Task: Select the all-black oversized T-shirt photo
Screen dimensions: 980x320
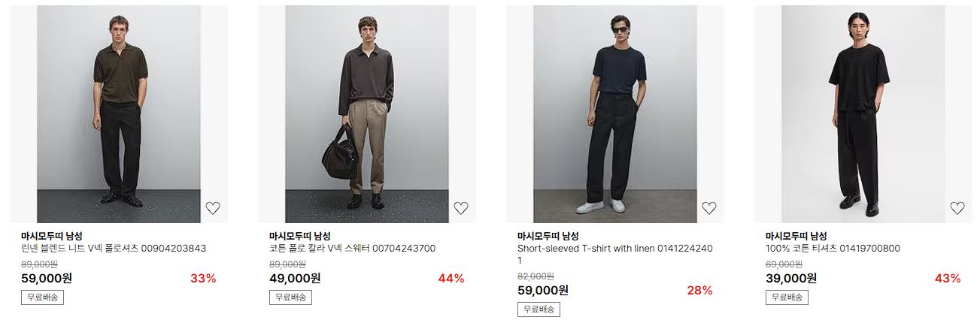Action: pos(863,114)
